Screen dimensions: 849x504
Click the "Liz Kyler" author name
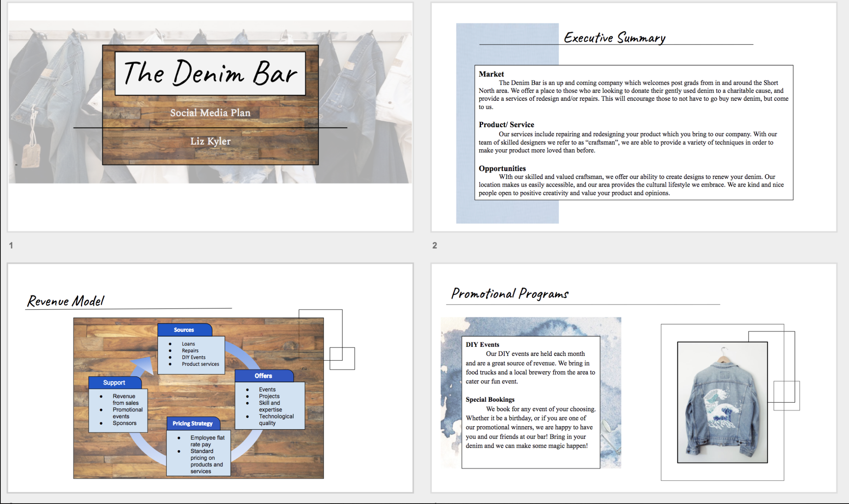210,141
